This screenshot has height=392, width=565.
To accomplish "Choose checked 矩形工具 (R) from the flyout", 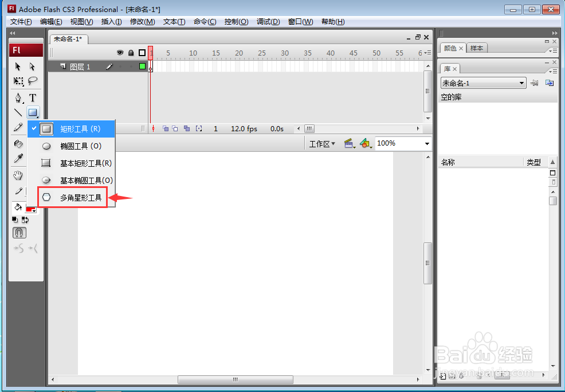I will (x=72, y=128).
